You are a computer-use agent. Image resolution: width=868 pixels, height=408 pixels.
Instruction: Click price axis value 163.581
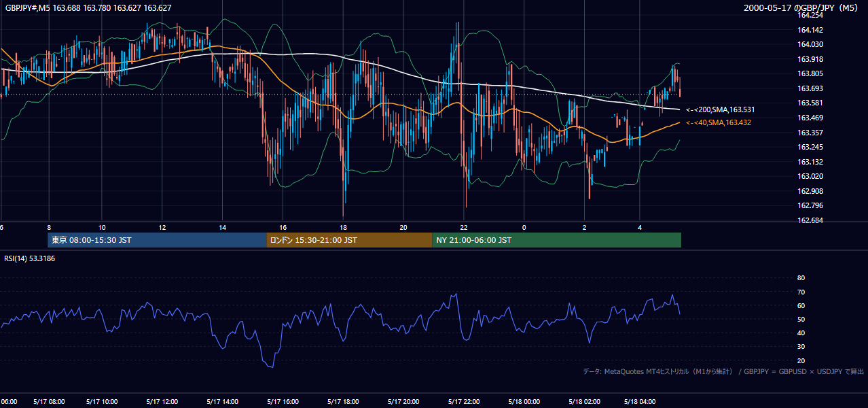pyautogui.click(x=810, y=103)
